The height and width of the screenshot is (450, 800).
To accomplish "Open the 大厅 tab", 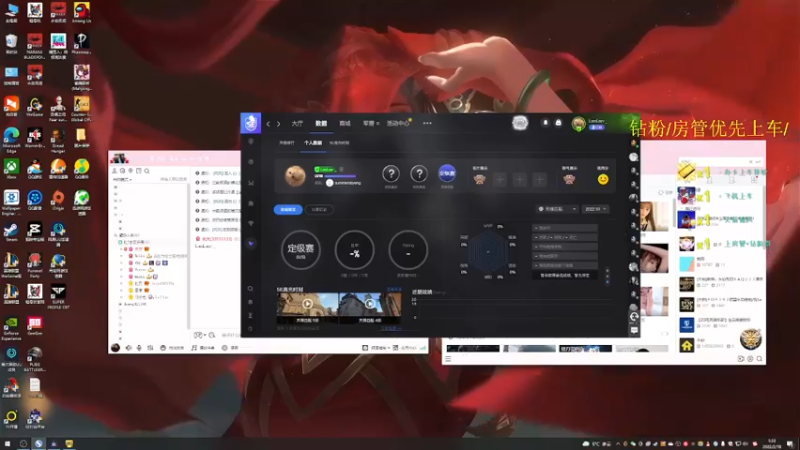I will pyautogui.click(x=297, y=123).
